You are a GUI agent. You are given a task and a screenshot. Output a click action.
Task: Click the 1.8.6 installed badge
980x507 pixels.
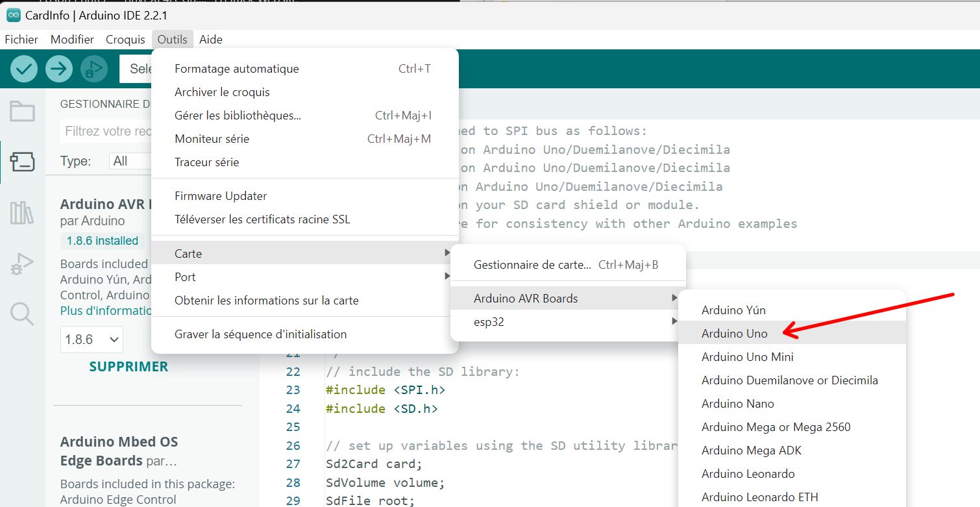(103, 241)
